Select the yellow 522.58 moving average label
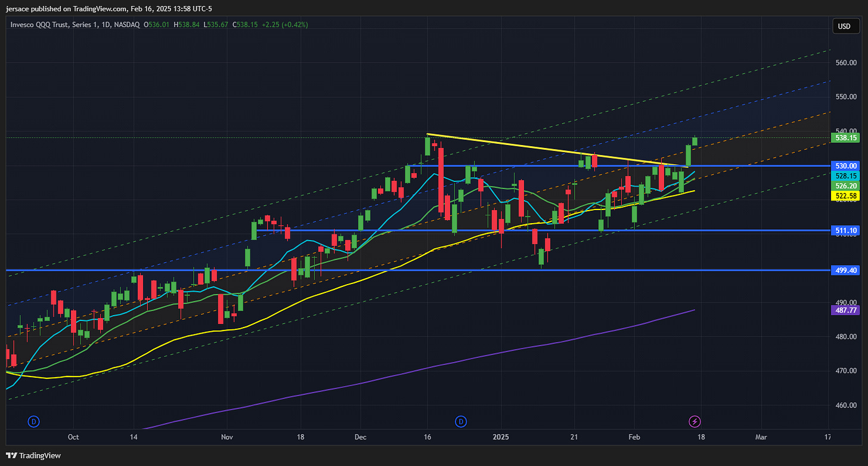868x466 pixels. click(846, 196)
